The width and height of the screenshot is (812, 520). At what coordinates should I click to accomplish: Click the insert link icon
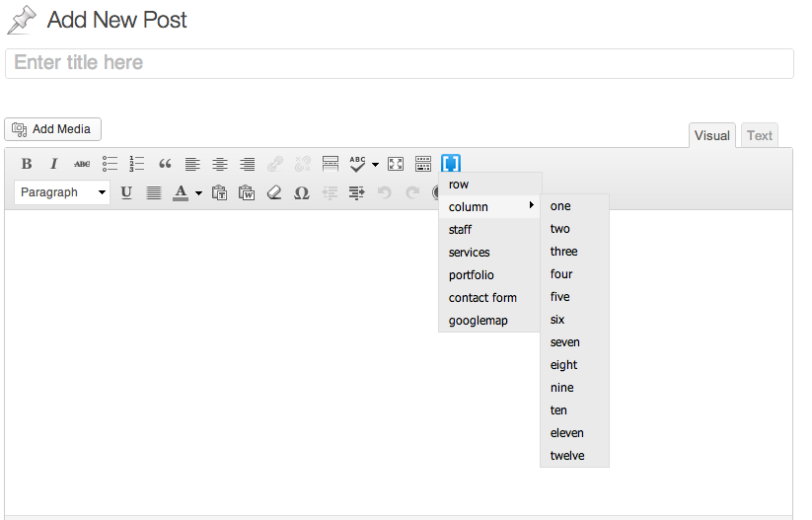coord(275,164)
